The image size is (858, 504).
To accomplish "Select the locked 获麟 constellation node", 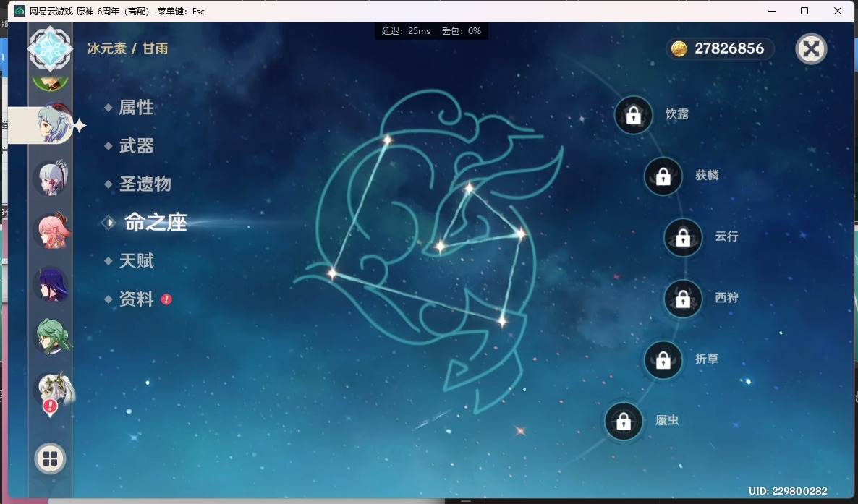I will tap(663, 176).
